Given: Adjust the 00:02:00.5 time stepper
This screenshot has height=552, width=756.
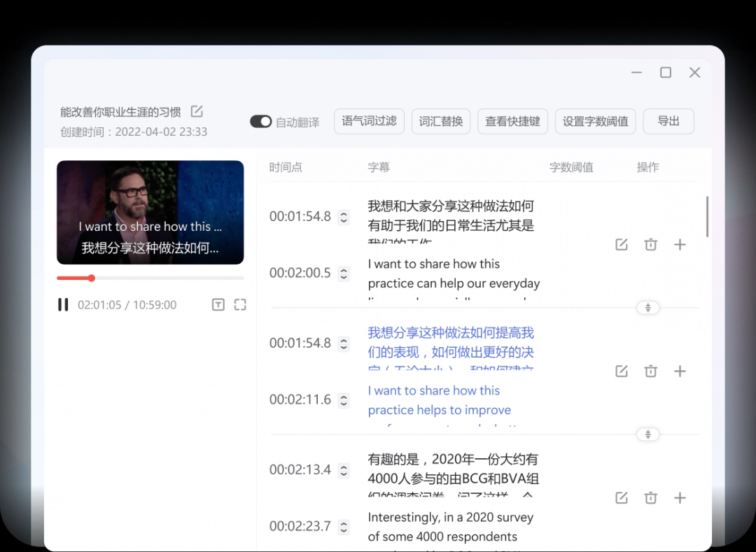Looking at the screenshot, I should pyautogui.click(x=344, y=274).
